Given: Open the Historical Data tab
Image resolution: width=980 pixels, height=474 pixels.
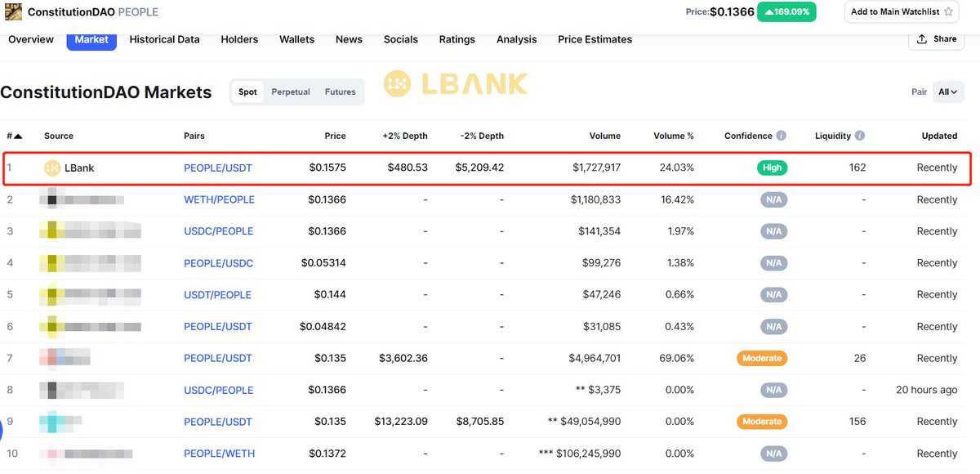Looking at the screenshot, I should (x=164, y=39).
